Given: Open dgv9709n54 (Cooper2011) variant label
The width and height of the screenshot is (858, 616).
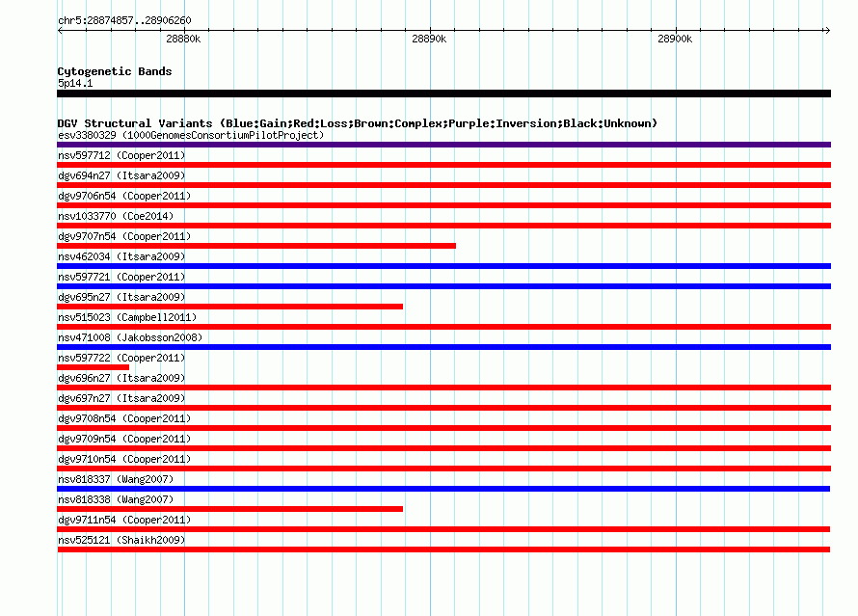Looking at the screenshot, I should [x=124, y=439].
